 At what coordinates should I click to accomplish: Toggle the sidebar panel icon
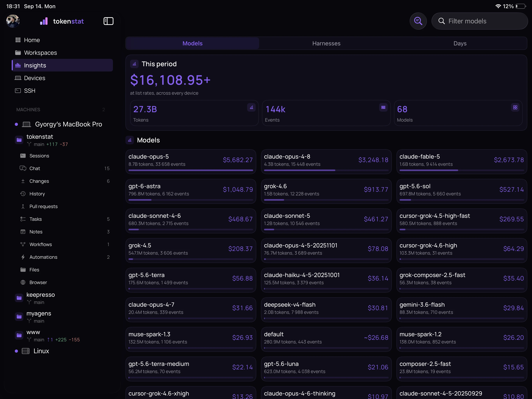pos(108,21)
